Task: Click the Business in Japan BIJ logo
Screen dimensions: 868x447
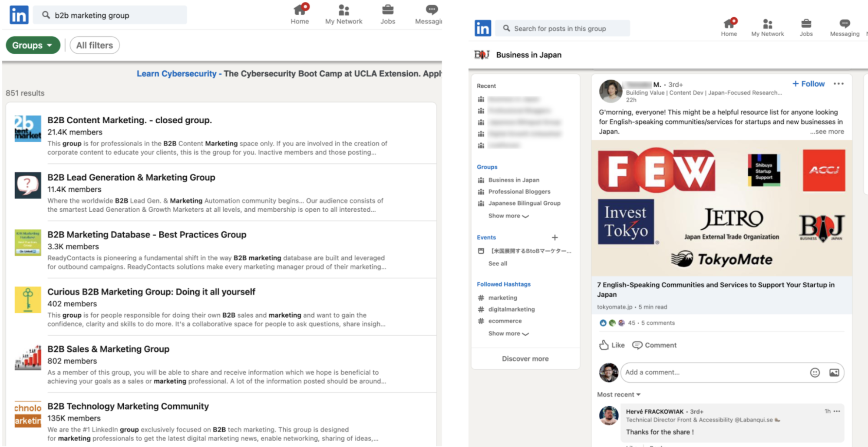Action: 482,55
